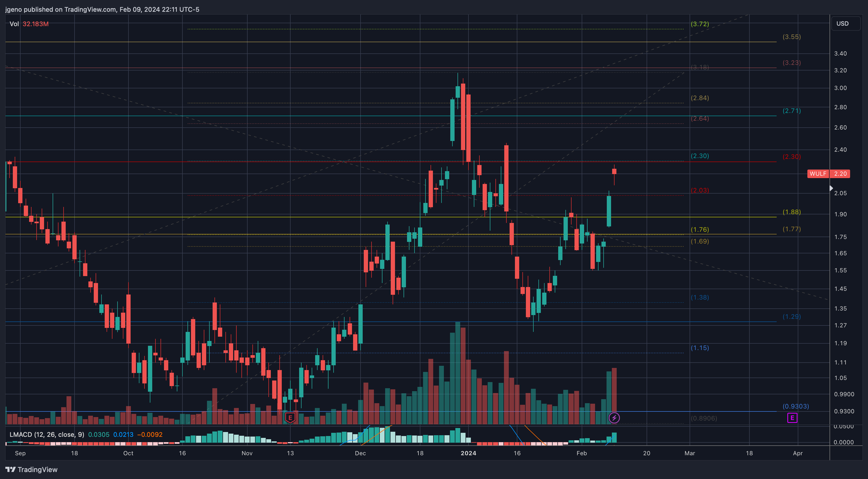Click the 13 date label after Nov

click(x=291, y=453)
